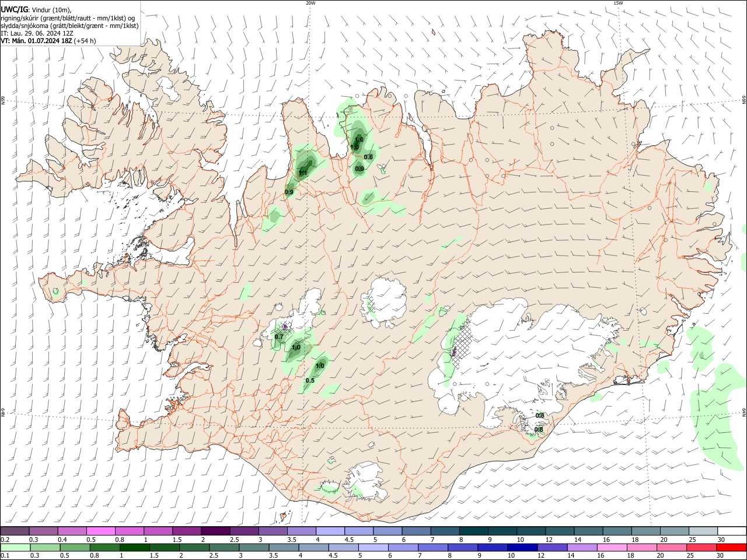Click the dark mauve 0.2 sleet/snow legend swatch
Viewport: 747px width, 560px height.
pyautogui.click(x=15, y=531)
